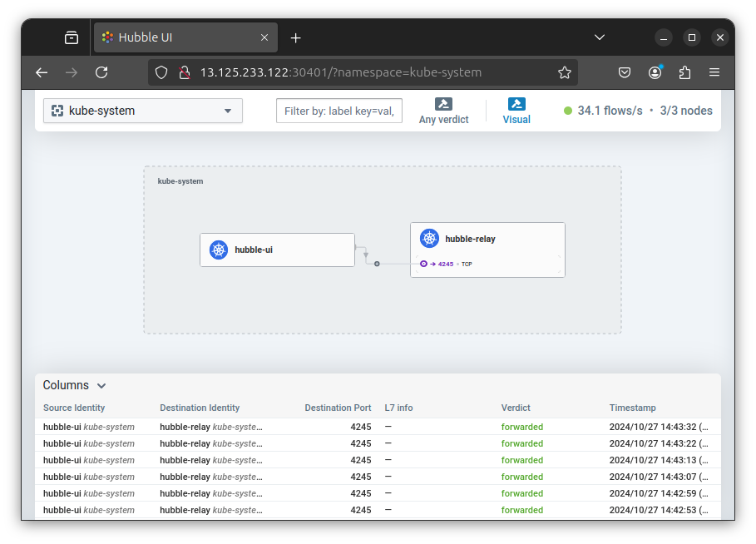The width and height of the screenshot is (756, 544).
Task: Open the Pocket save icon
Action: [x=625, y=72]
